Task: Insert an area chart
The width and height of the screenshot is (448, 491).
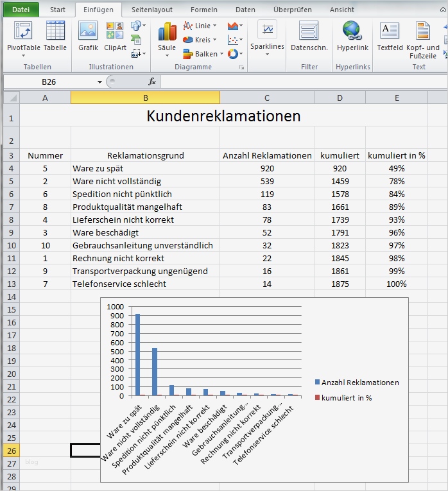Action: coord(232,26)
